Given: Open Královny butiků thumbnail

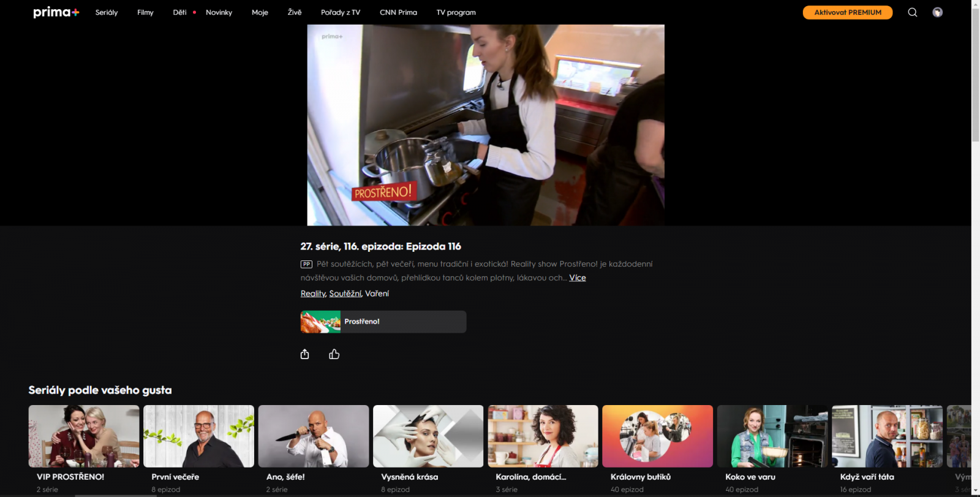Looking at the screenshot, I should 658,436.
